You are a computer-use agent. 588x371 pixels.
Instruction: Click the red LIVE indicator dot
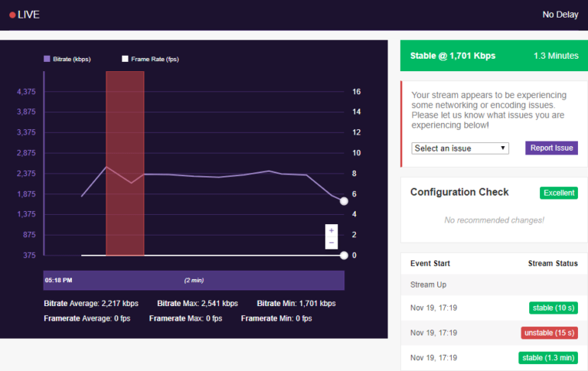tap(12, 15)
